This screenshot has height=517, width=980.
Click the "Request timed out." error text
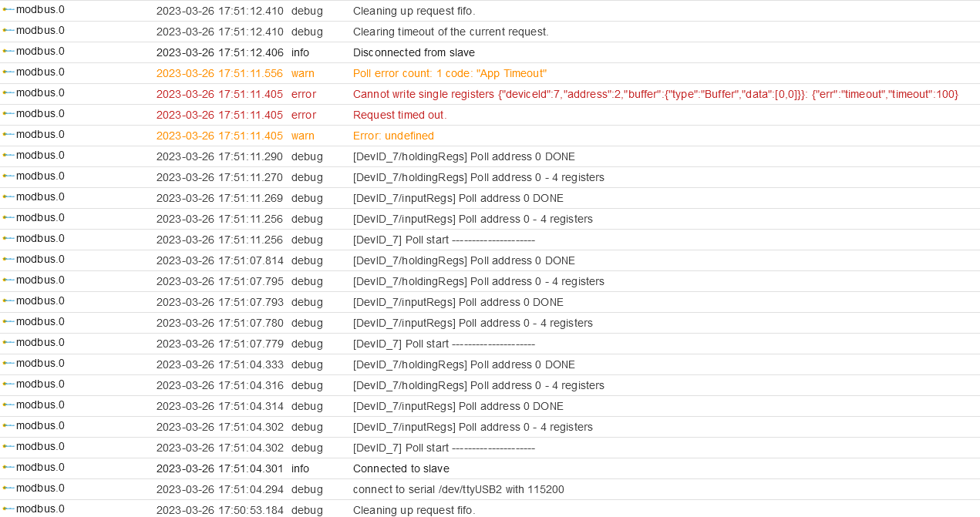pyautogui.click(x=399, y=115)
